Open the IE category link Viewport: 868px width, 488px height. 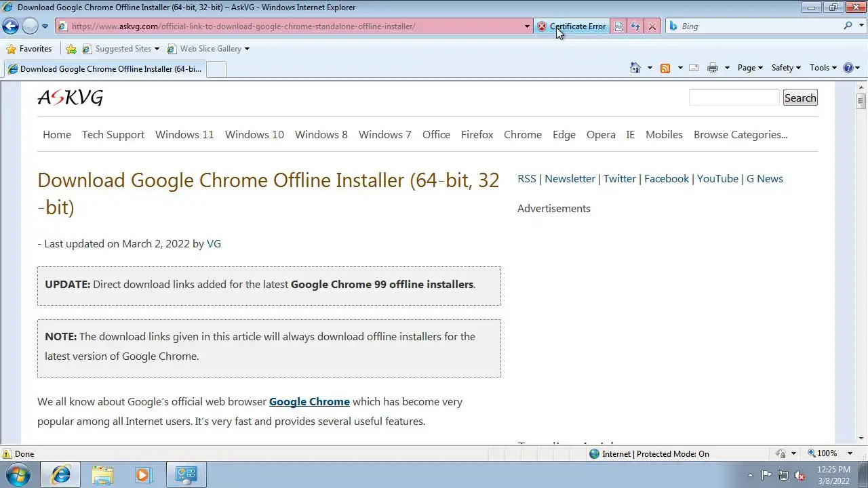(630, 134)
